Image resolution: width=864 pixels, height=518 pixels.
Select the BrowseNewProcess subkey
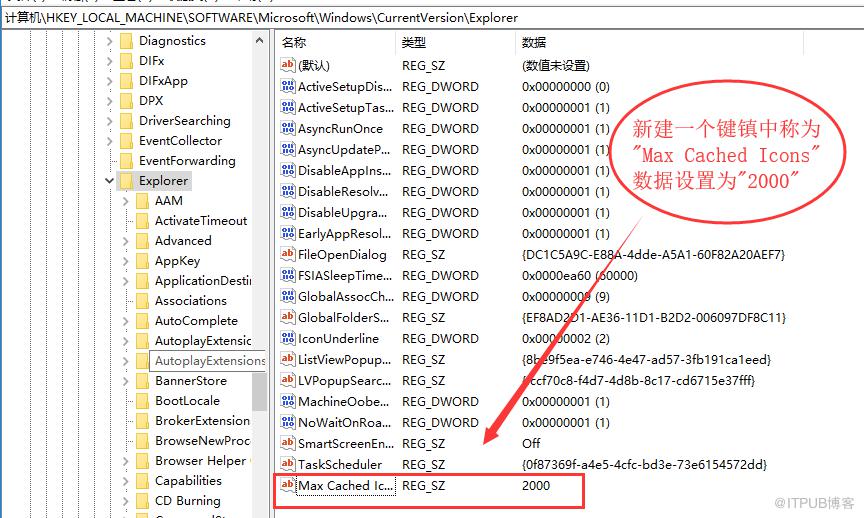click(202, 440)
